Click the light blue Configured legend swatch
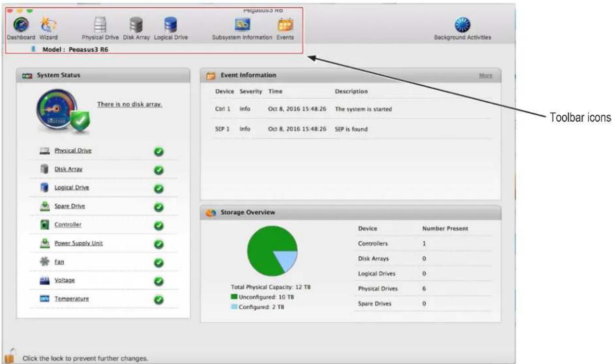The width and height of the screenshot is (612, 364). tap(234, 307)
